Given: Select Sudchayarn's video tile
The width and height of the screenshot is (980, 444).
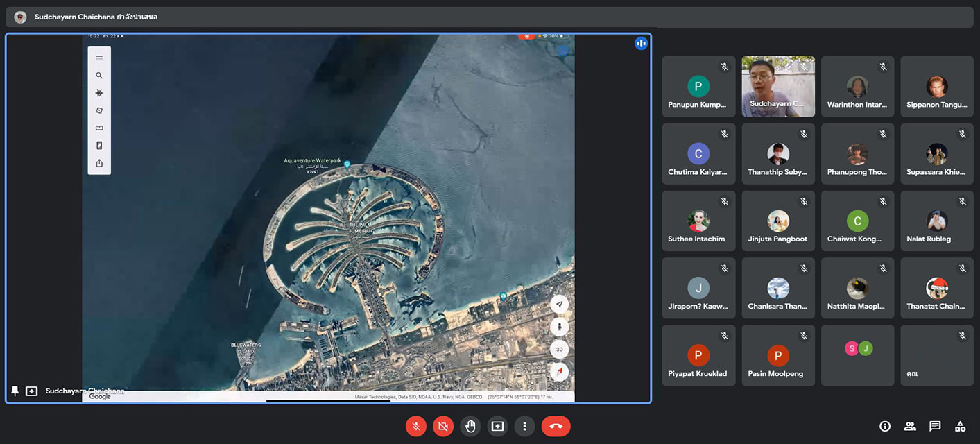Looking at the screenshot, I should 778,86.
